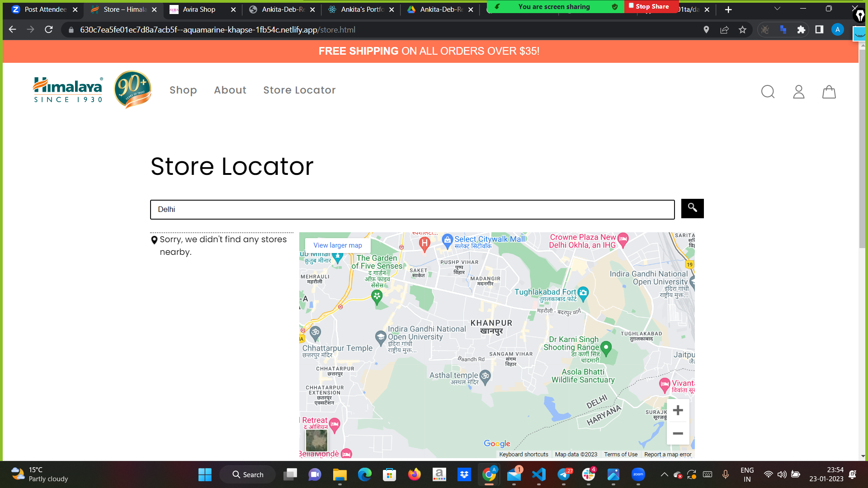Open the shopping bag cart icon
This screenshot has width=868, height=488.
click(x=829, y=92)
